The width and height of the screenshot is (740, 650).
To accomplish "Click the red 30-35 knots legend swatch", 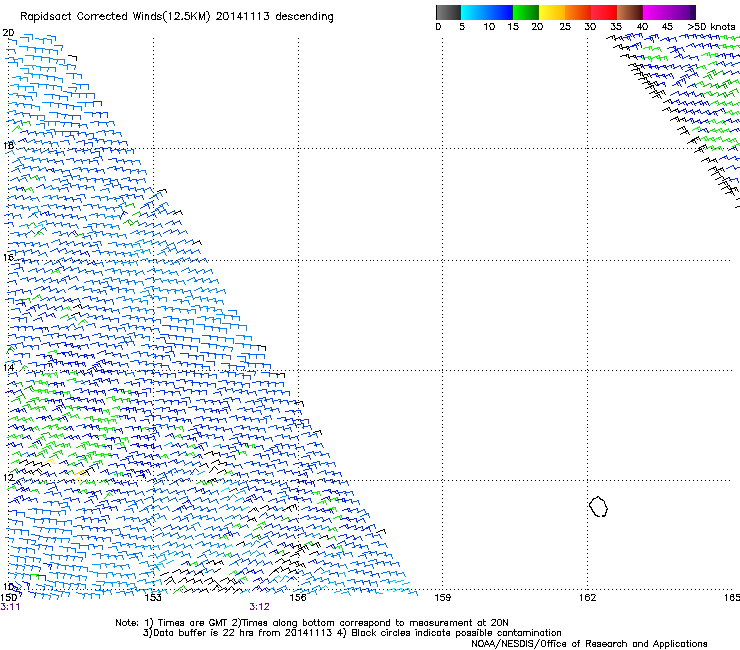I will (604, 12).
